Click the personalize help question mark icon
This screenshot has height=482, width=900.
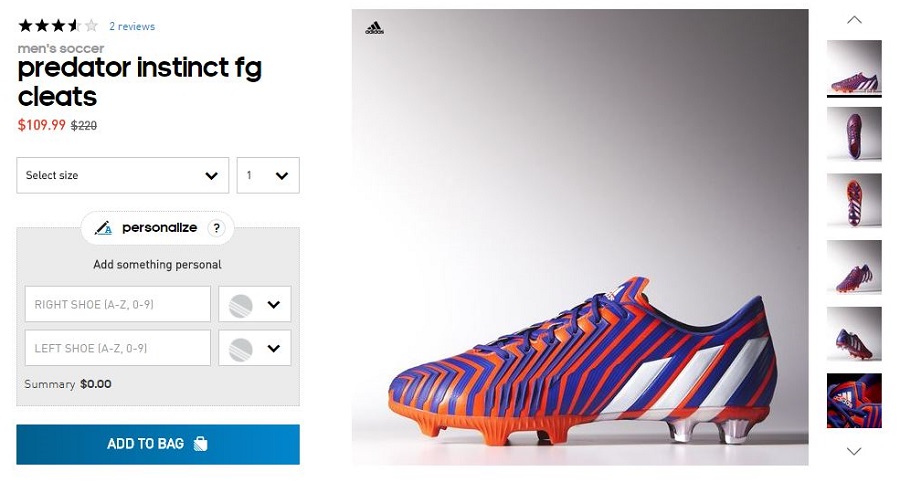coord(215,228)
